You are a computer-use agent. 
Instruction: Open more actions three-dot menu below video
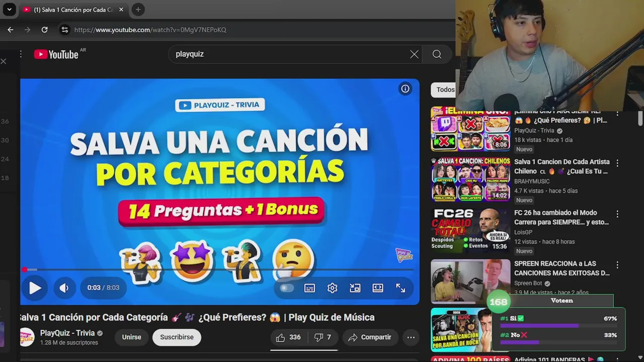point(411,337)
